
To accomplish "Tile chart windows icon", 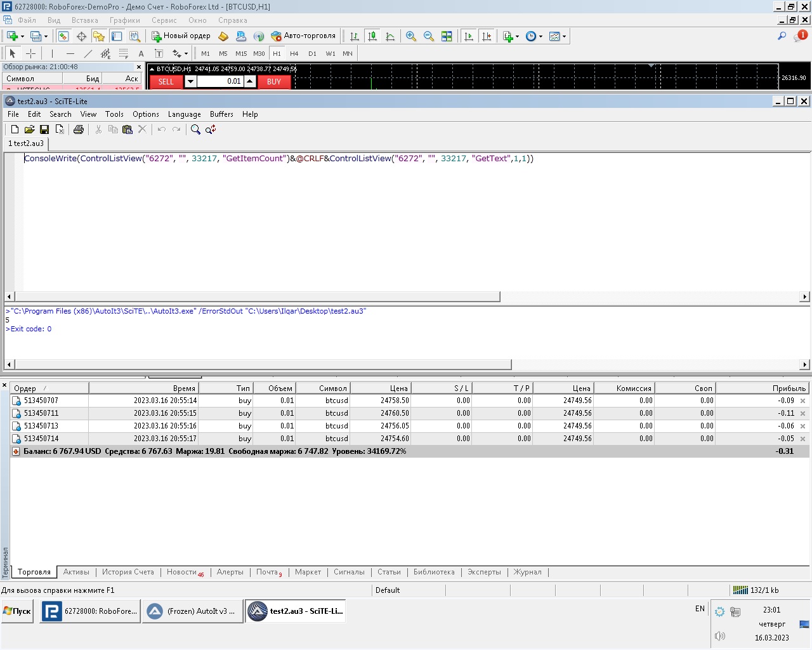I will [447, 36].
